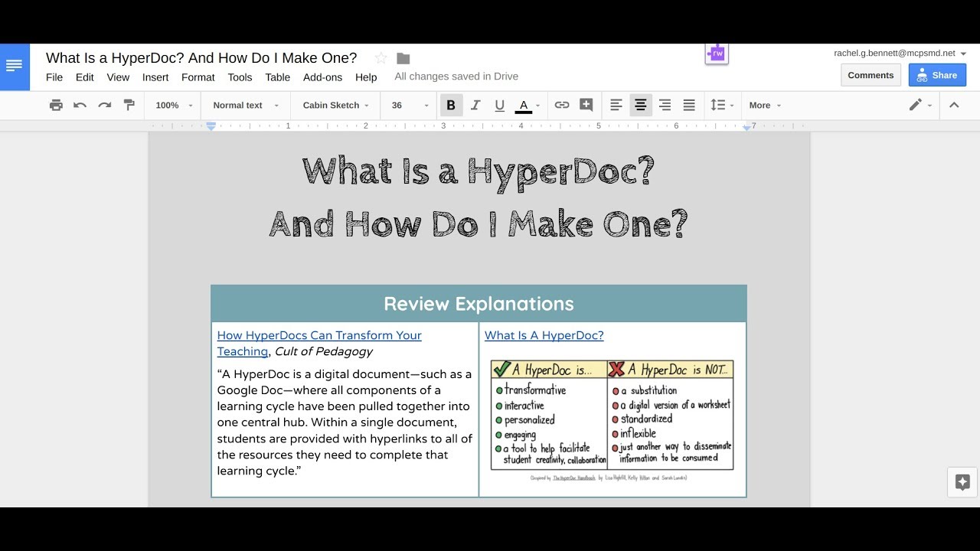Open the text color picker
This screenshot has height=551, width=980.
(528, 106)
